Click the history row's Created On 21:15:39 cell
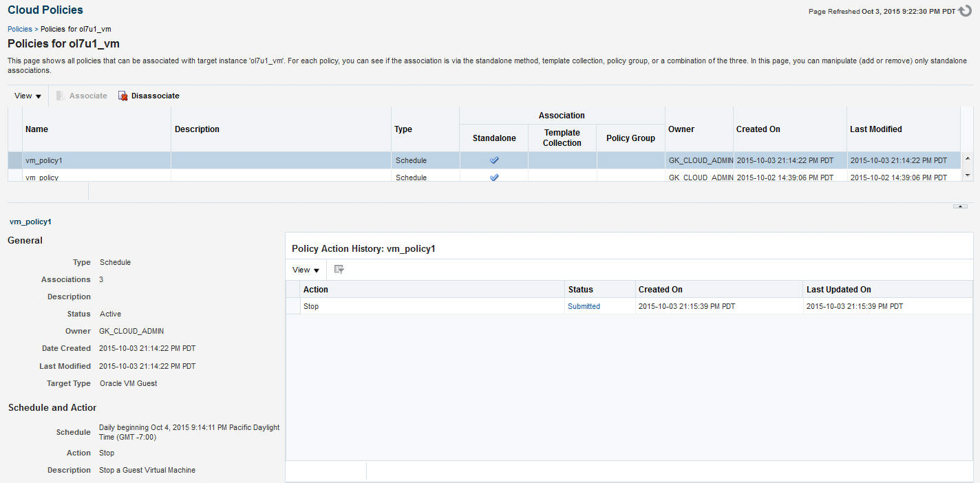The width and height of the screenshot is (980, 483). click(x=719, y=306)
